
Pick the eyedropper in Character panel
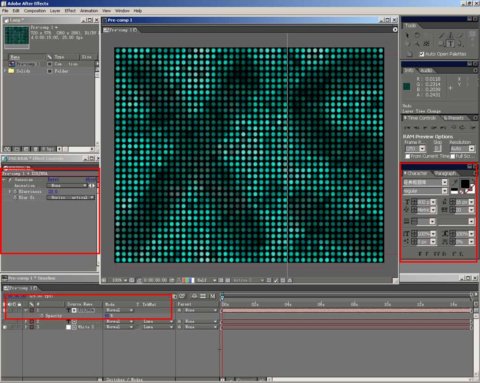[x=455, y=182]
